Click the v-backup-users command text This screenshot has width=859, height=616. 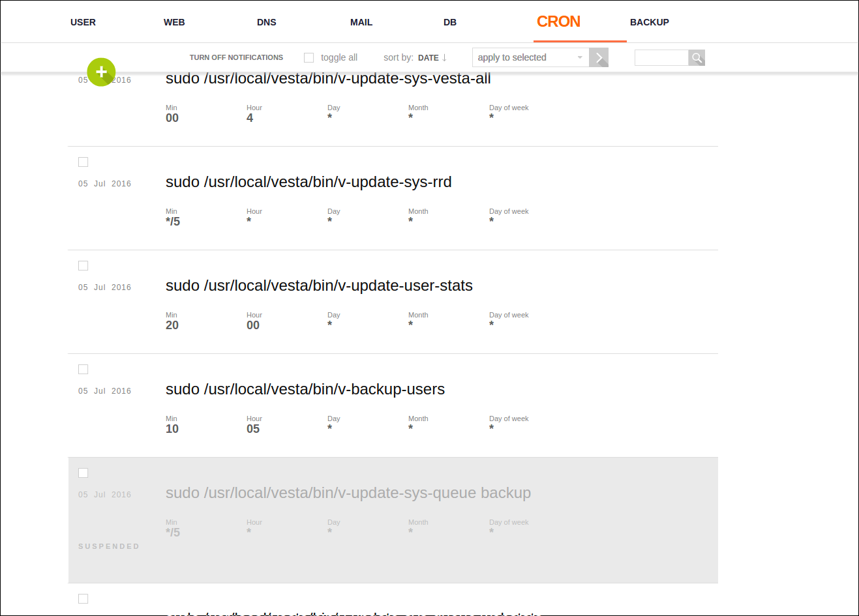[305, 389]
